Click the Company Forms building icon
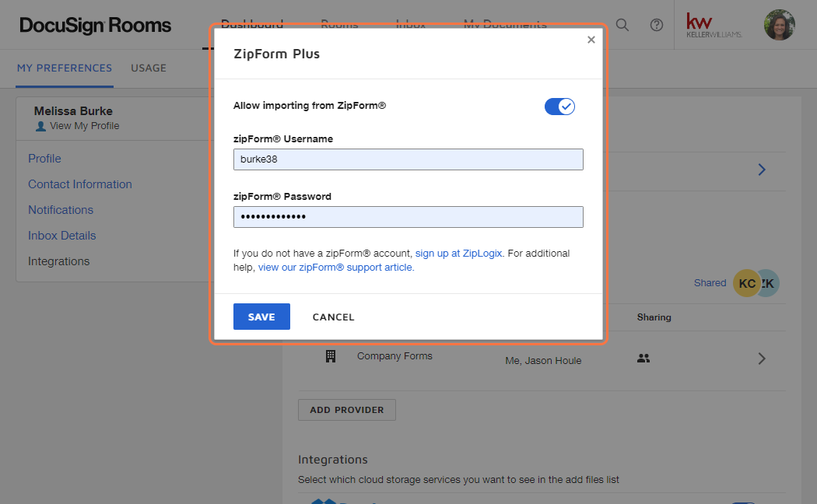817x504 pixels. point(331,356)
